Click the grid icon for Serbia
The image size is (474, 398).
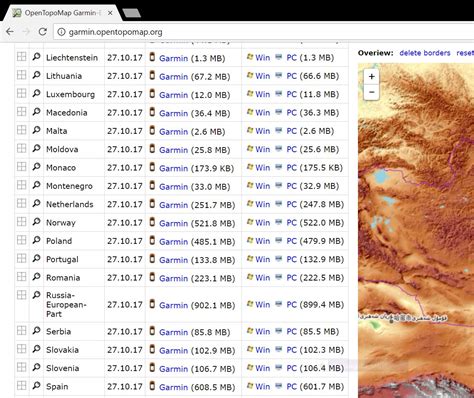(x=22, y=331)
